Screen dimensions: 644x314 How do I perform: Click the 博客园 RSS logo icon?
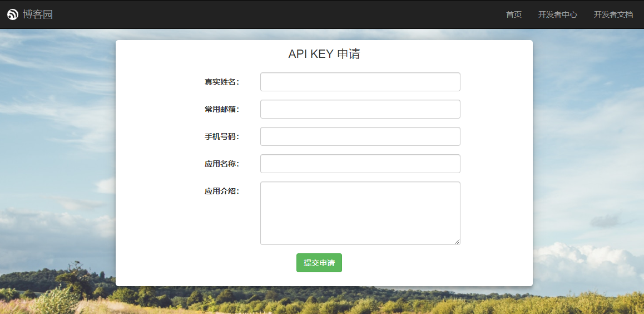tap(13, 14)
